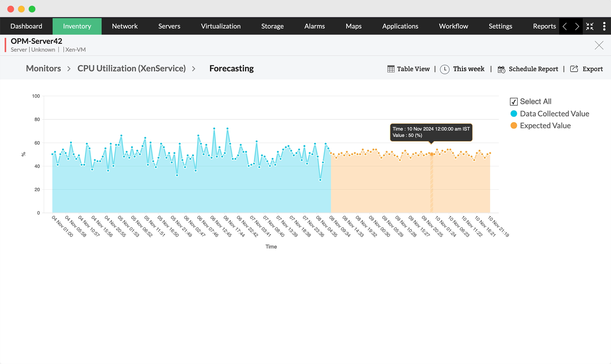This screenshot has height=364, width=611.
Task: Click chevron after CPU Utilization breadcrumb
Action: 194,69
